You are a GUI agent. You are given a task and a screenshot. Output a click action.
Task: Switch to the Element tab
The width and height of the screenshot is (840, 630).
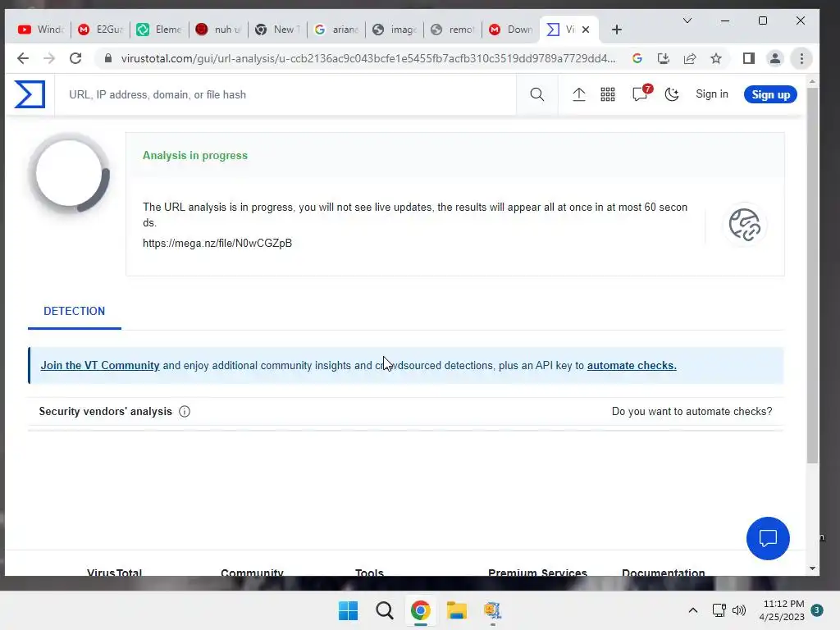pos(159,30)
